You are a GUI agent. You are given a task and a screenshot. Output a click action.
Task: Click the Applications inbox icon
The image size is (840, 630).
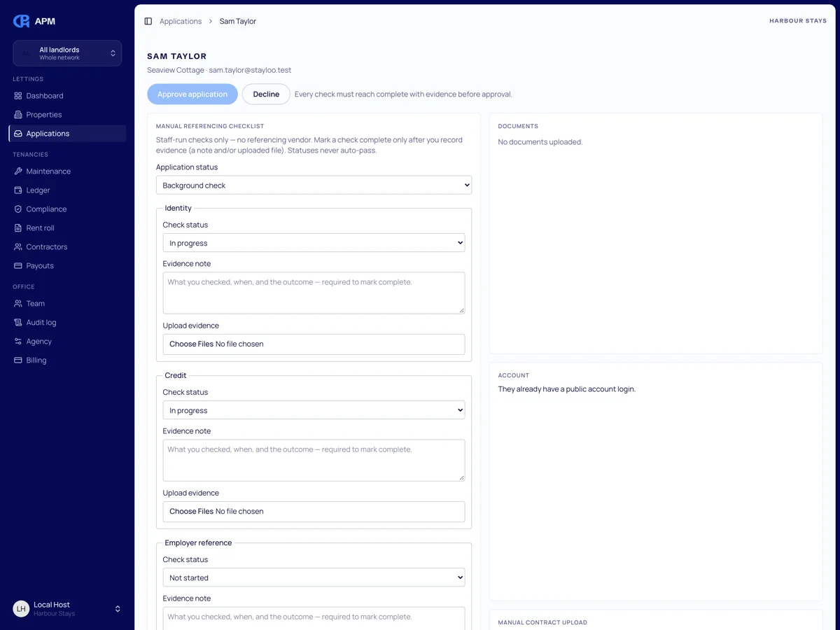click(x=18, y=134)
